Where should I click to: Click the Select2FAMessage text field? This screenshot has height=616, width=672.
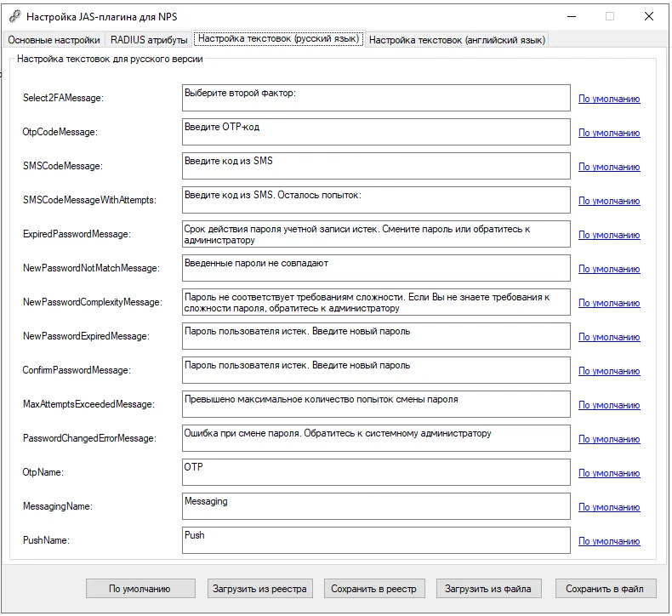point(376,98)
